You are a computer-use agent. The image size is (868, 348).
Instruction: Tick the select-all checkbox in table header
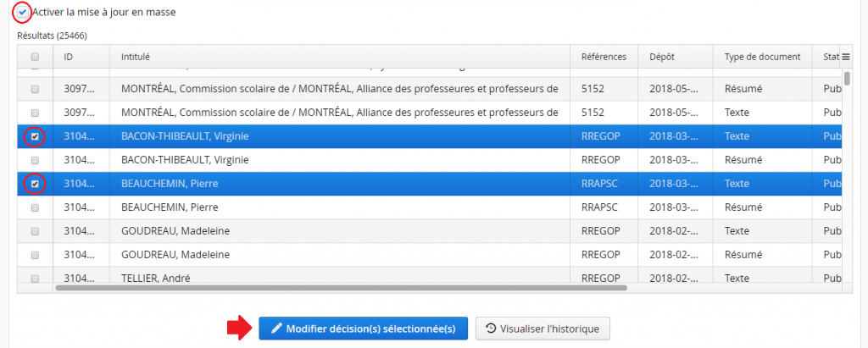point(35,57)
